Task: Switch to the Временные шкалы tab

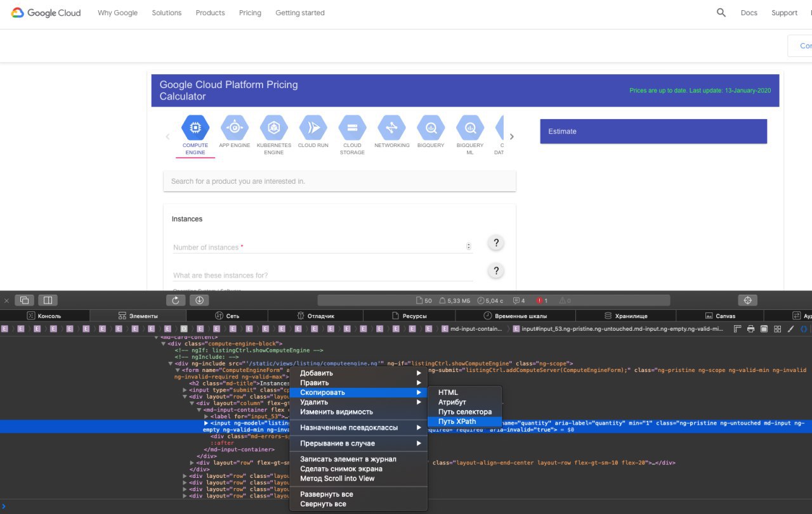Action: click(515, 316)
